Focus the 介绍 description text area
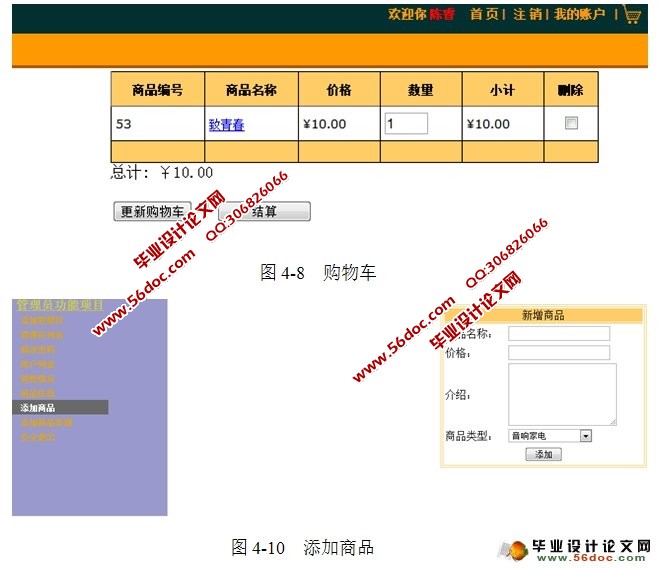 tap(562, 394)
